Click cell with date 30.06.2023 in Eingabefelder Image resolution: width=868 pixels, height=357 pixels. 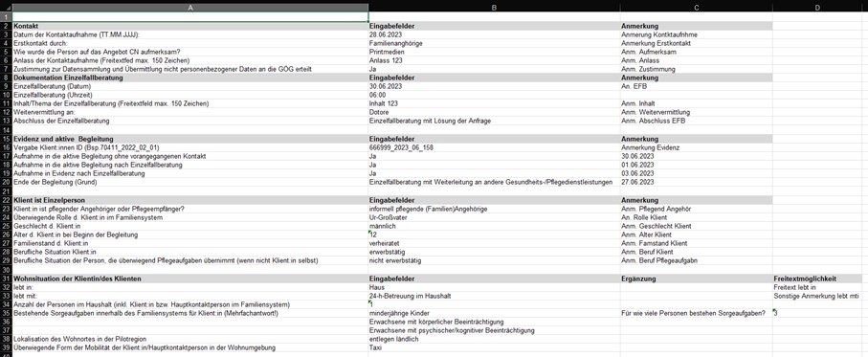(494, 86)
